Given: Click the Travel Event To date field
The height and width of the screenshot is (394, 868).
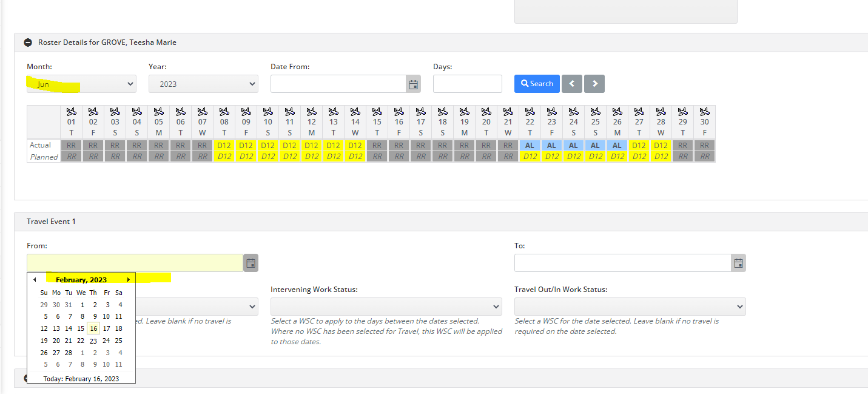Looking at the screenshot, I should tap(623, 263).
